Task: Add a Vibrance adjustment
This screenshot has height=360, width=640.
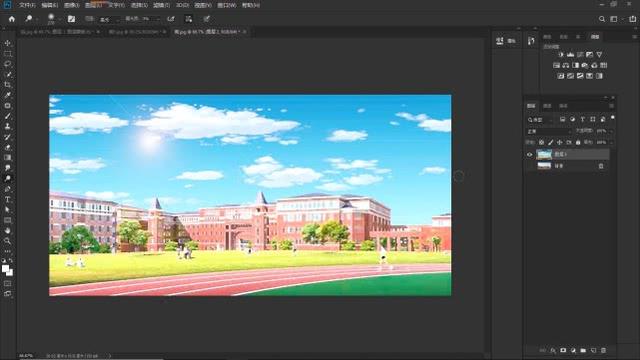Action: 599,55
